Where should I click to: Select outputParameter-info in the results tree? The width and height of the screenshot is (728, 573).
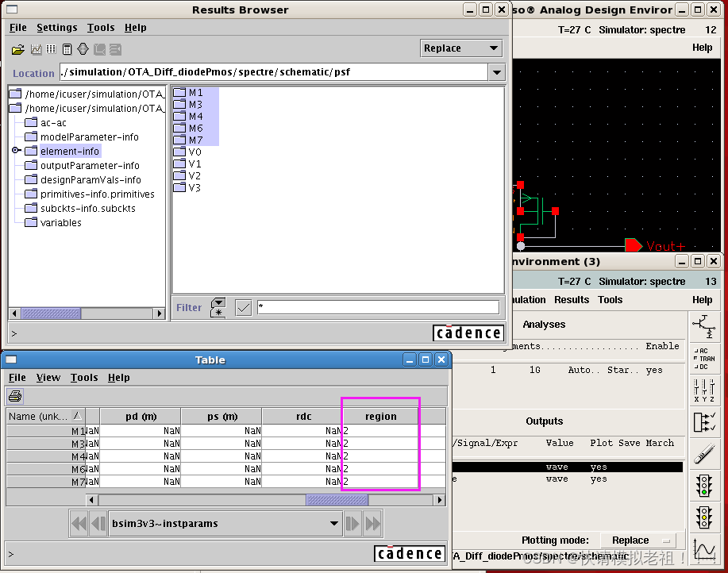83,165
